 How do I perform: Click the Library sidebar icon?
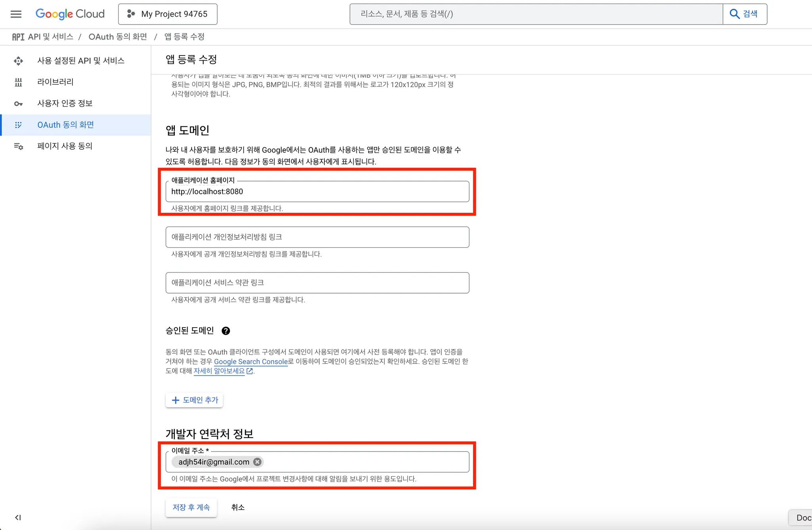point(18,82)
